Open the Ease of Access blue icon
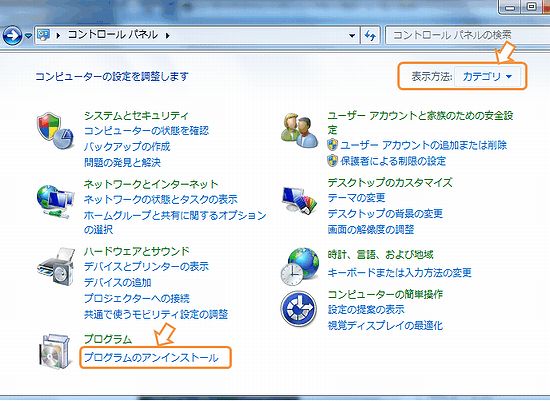Image resolution: width=550 pixels, height=401 pixels. pos(299,309)
